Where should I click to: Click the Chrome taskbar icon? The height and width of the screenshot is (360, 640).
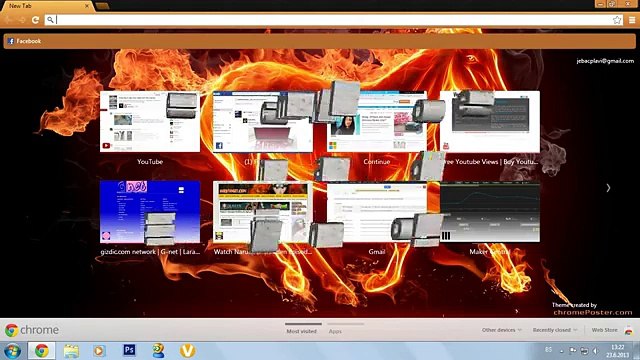click(x=41, y=351)
